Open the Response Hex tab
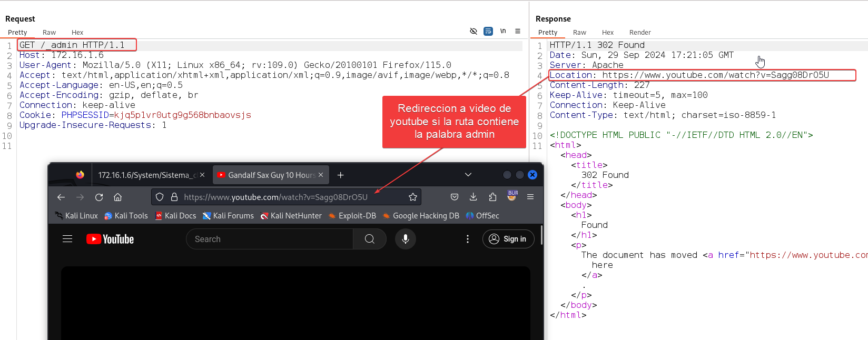 pos(607,33)
